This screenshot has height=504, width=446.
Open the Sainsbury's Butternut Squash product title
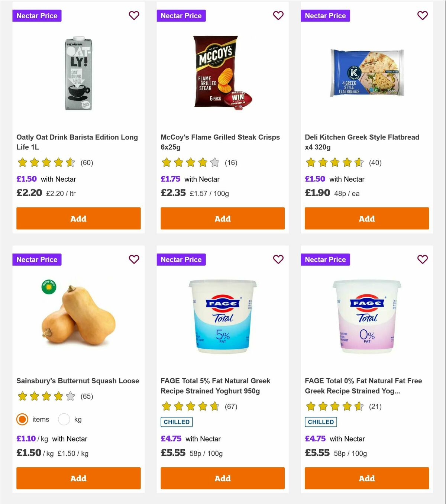pos(78,381)
